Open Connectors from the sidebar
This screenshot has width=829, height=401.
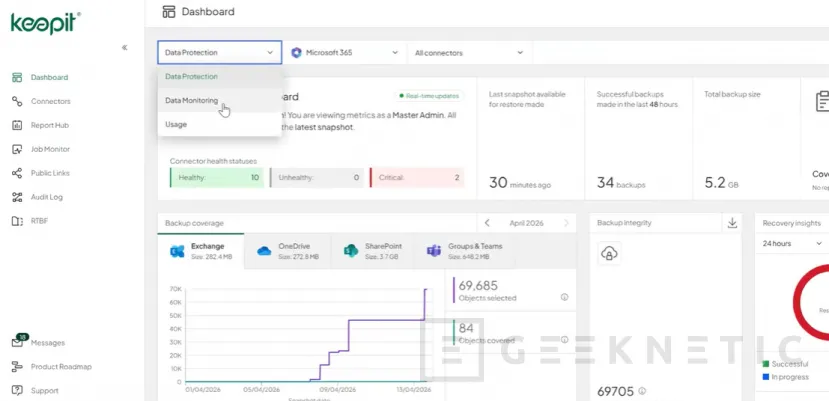click(41, 101)
